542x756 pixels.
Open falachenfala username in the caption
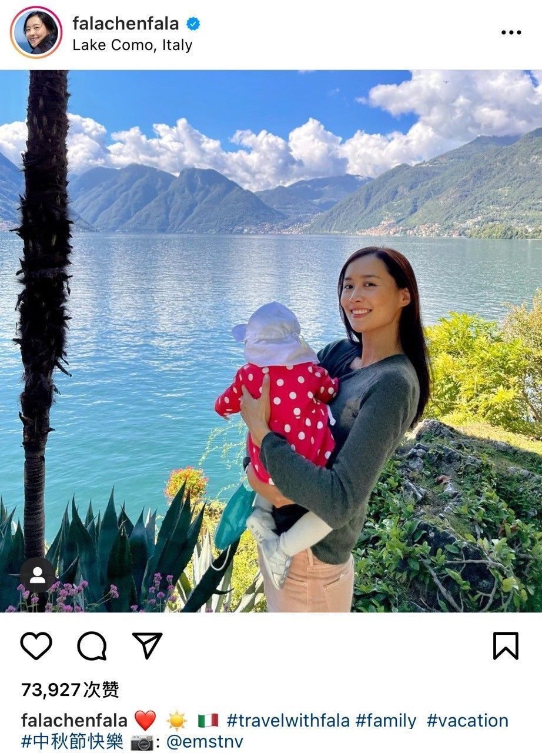[74, 720]
